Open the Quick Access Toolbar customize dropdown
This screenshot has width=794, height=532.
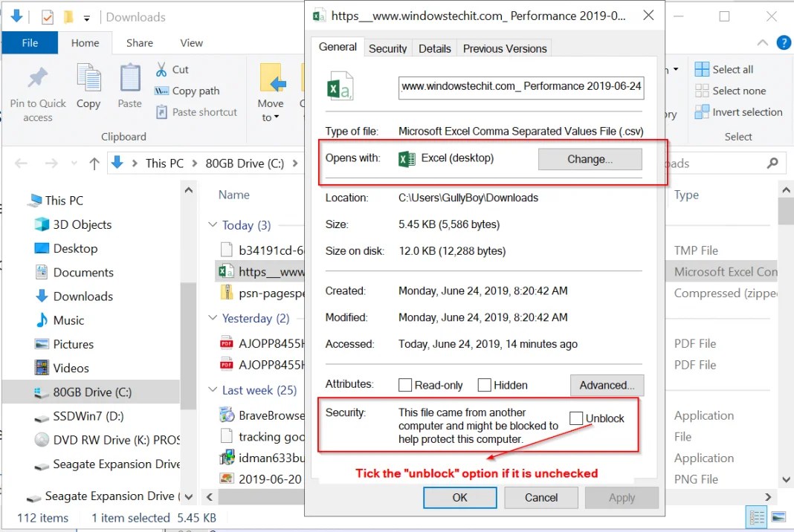(x=85, y=16)
